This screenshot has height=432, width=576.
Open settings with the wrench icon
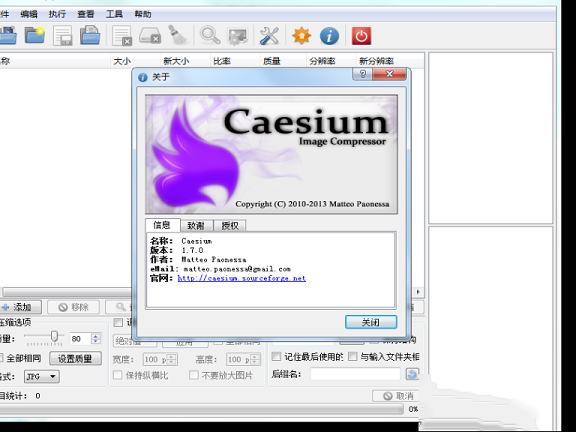(269, 36)
